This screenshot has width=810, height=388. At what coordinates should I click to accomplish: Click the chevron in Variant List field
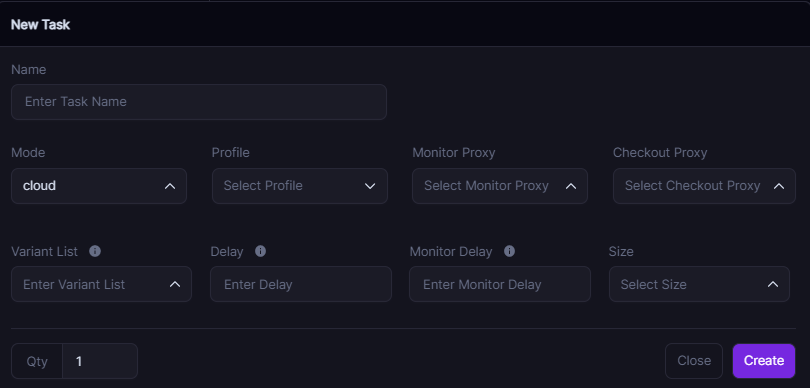[175, 284]
